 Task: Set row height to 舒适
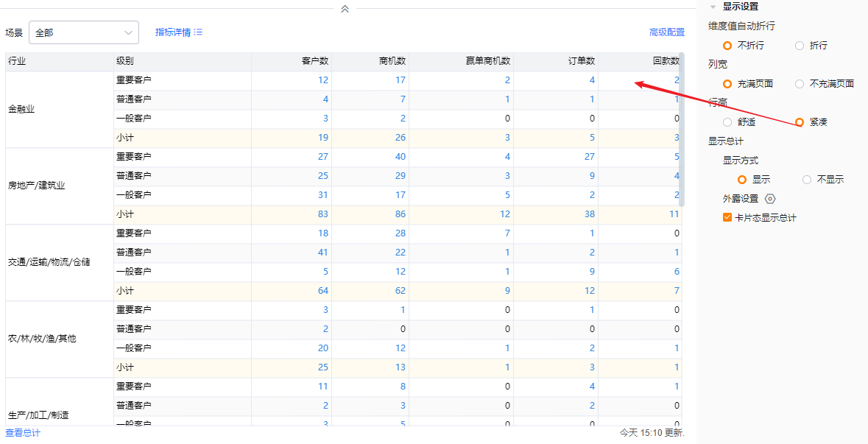(727, 122)
